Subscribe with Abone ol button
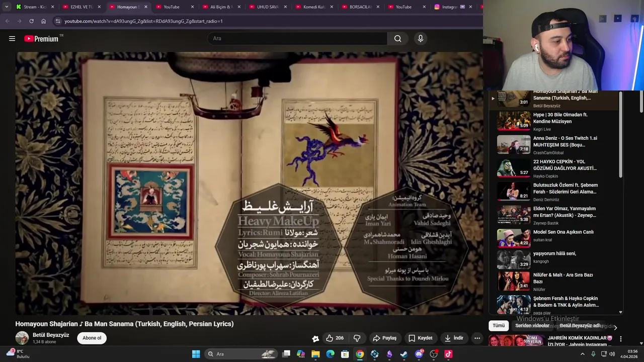Screen dimensions: 644x362 point(92,338)
